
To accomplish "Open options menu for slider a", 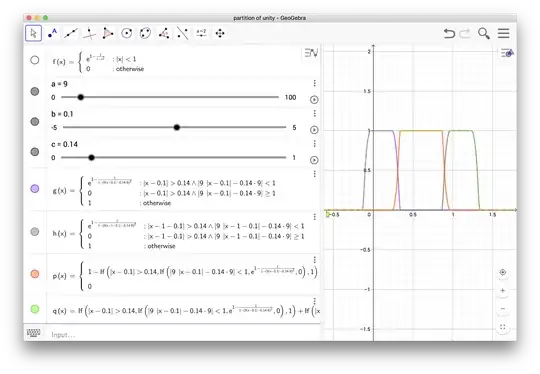I will click(x=314, y=83).
